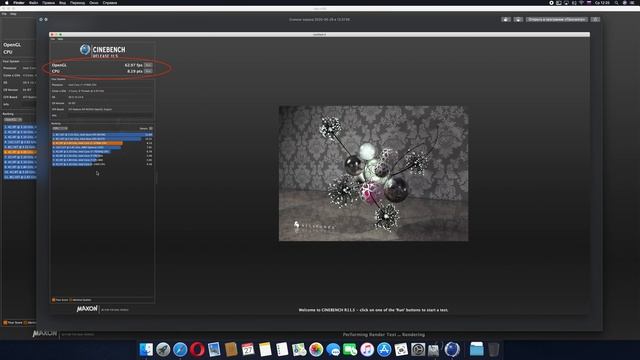
Task: Open the App Store from the Dock
Action: pyautogui.click(x=384, y=349)
